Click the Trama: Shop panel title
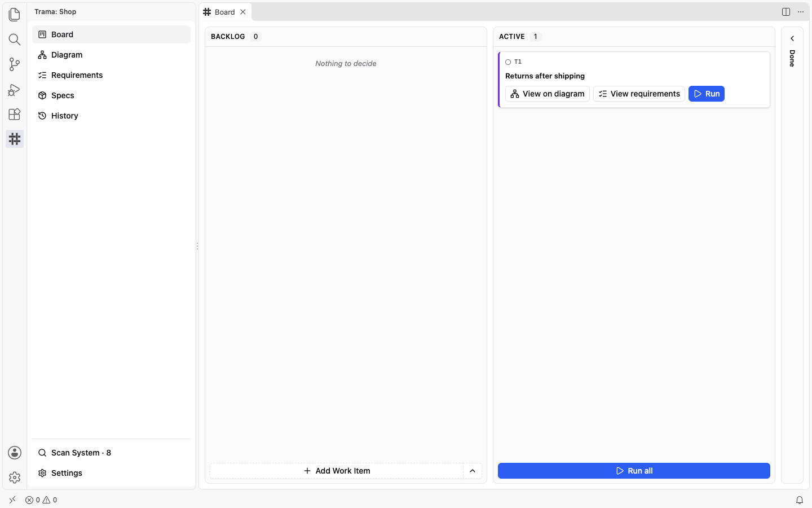 tap(55, 12)
